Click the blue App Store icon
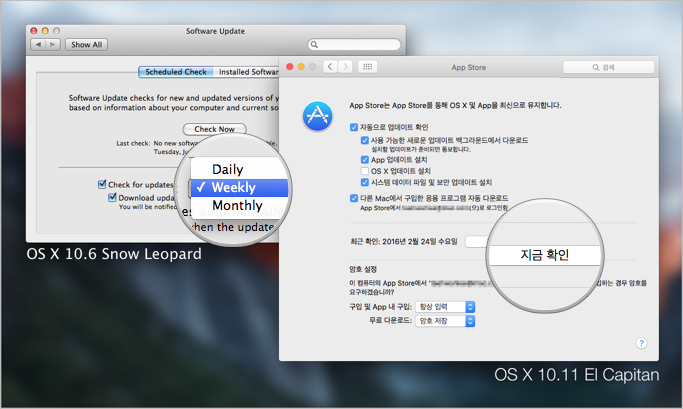Image resolution: width=683 pixels, height=409 pixels. [x=318, y=116]
